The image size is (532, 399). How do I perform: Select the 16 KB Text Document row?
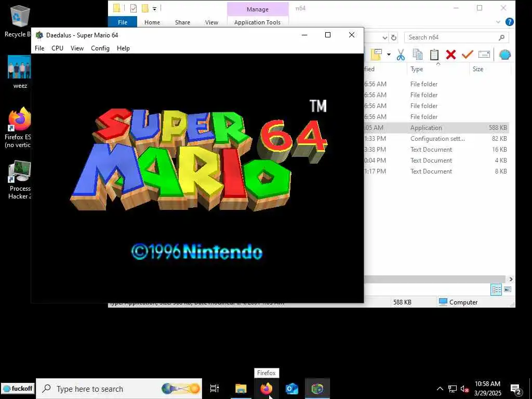point(436,149)
